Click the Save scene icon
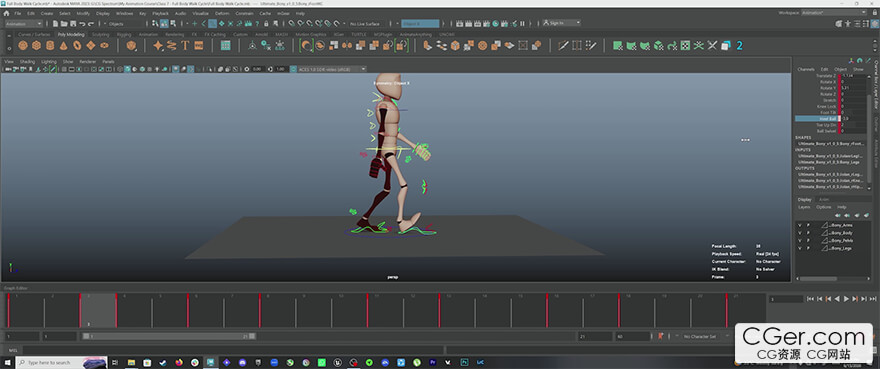 coord(73,24)
